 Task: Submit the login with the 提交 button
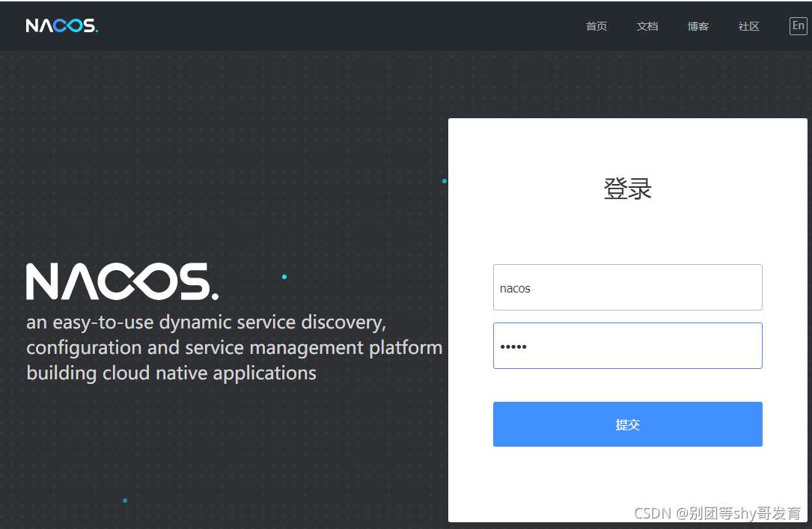[x=627, y=424]
